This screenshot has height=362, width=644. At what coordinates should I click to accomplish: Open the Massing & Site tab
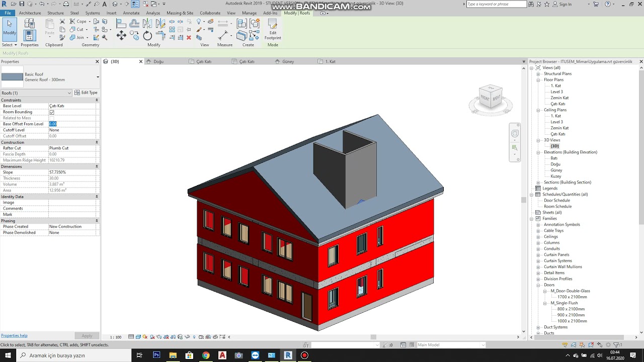[x=180, y=13]
